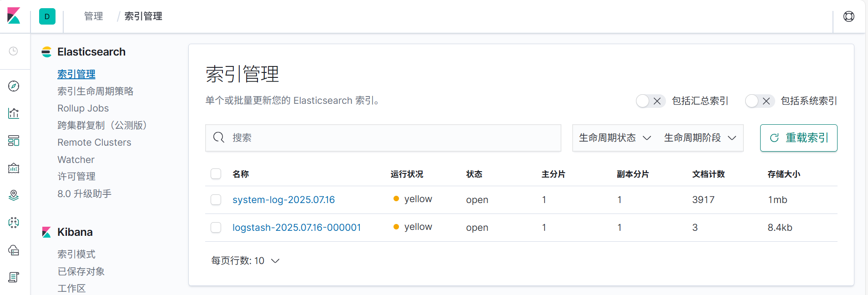Sort by 状态 column header
Image resolution: width=868 pixels, height=295 pixels.
coord(474,174)
